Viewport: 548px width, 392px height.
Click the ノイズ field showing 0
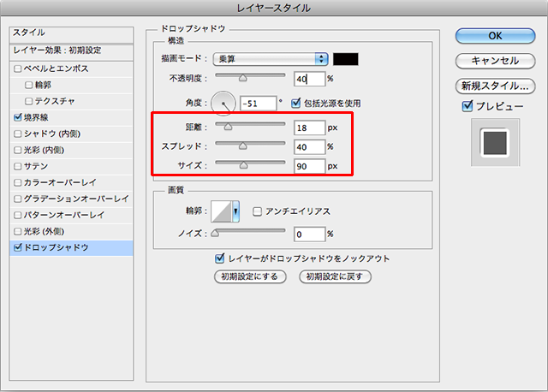click(309, 234)
